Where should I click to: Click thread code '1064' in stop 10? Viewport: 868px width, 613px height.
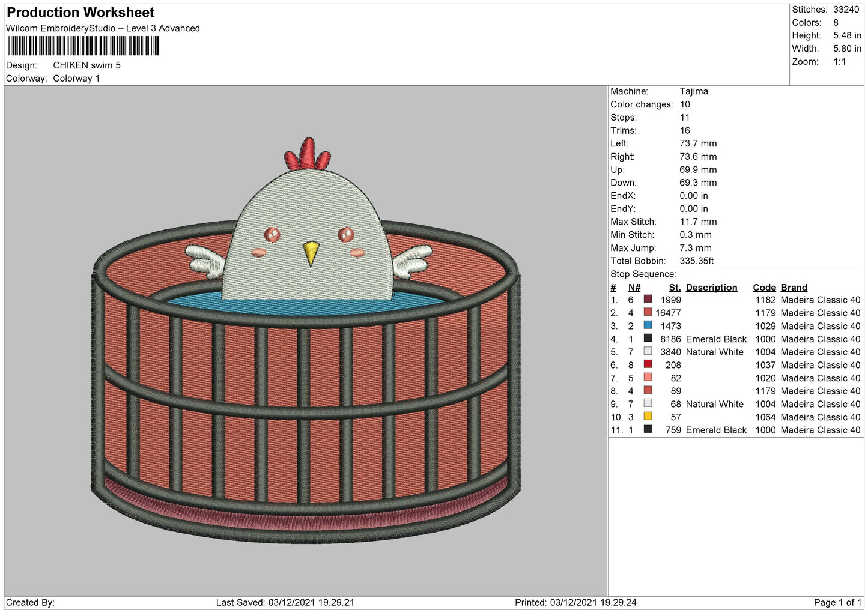click(766, 417)
